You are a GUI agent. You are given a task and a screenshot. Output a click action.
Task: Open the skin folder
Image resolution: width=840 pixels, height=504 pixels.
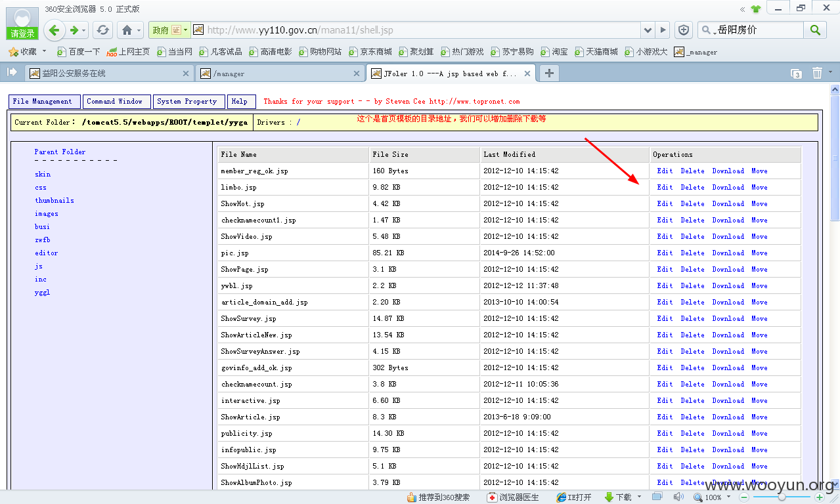coord(43,174)
